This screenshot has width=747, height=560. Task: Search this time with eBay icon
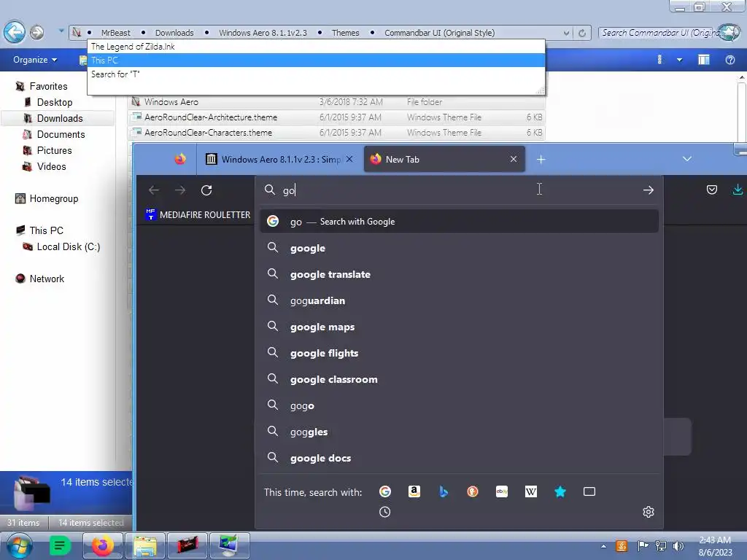click(502, 491)
